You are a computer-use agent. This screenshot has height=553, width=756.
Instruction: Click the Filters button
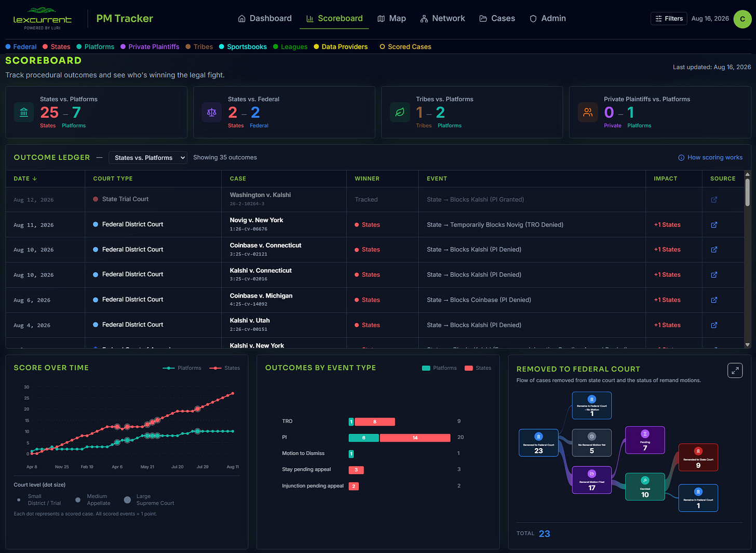tap(669, 19)
